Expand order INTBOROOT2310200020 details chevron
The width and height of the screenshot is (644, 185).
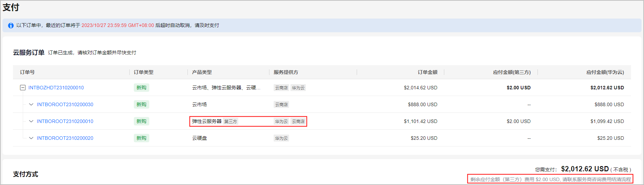pyautogui.click(x=31, y=138)
